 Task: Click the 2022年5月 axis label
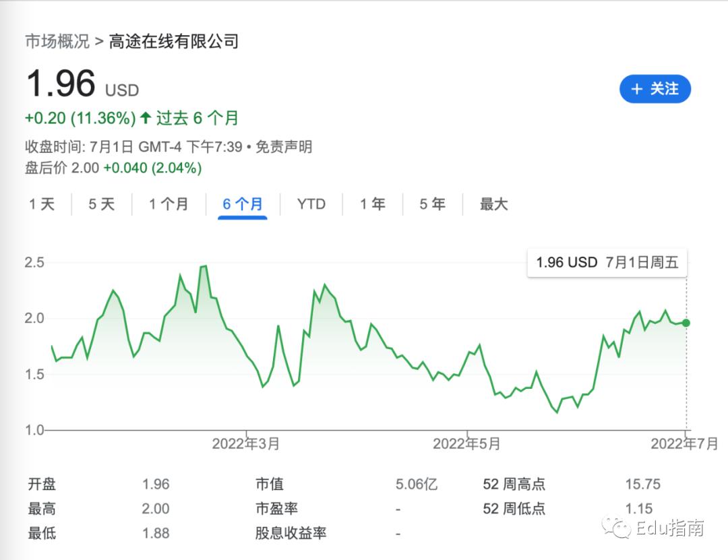click(466, 444)
